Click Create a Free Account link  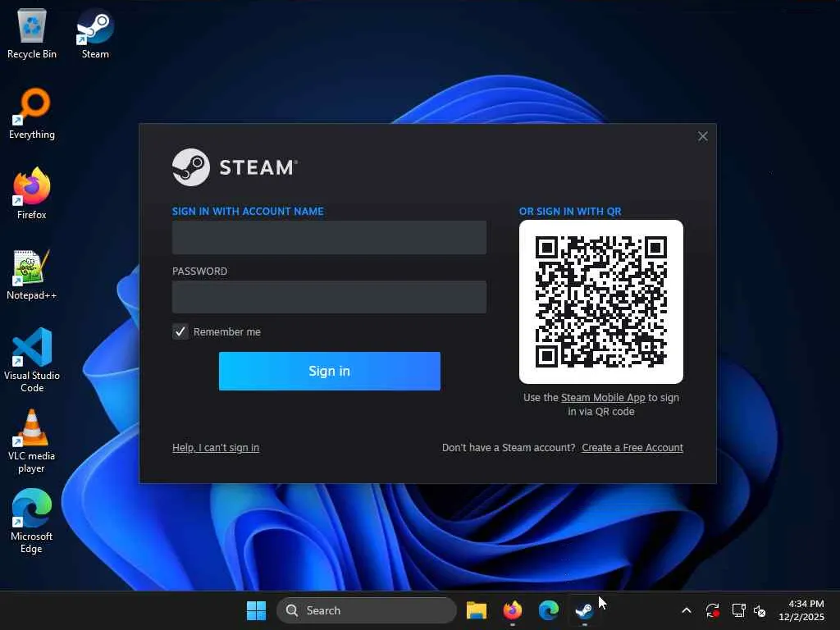click(x=632, y=447)
